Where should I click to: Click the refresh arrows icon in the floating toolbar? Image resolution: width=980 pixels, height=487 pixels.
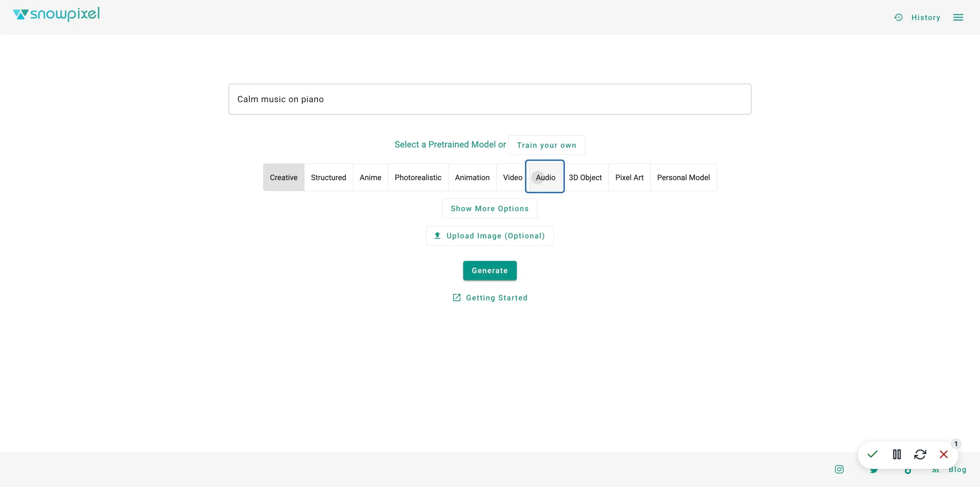point(920,454)
